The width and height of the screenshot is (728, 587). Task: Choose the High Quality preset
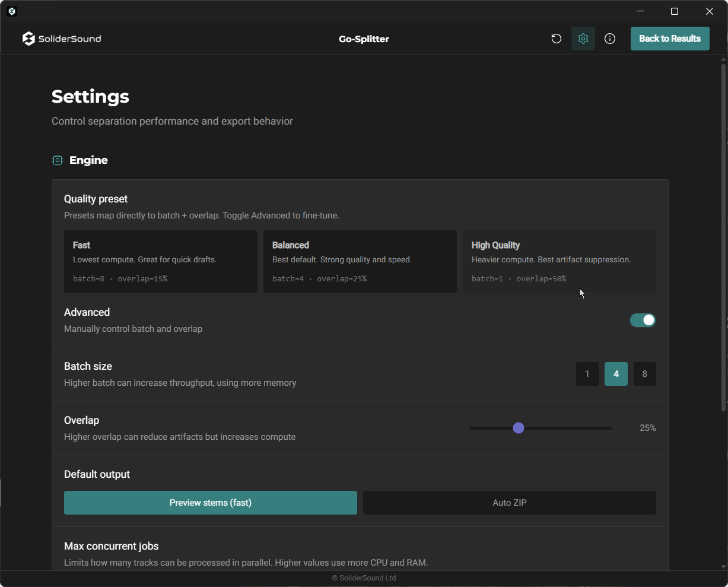pyautogui.click(x=559, y=262)
